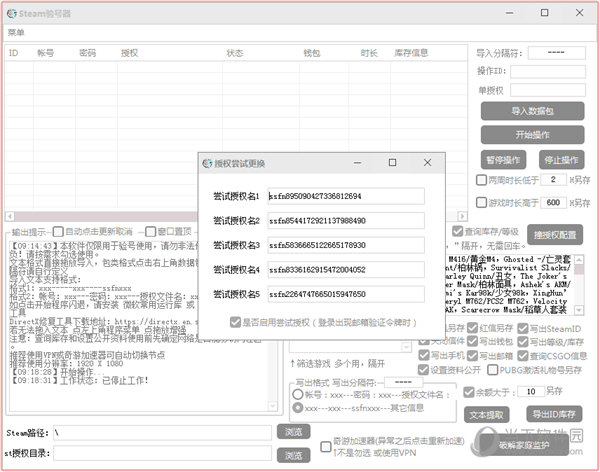
Task: Click the 操作ID input field
Action: coord(548,72)
